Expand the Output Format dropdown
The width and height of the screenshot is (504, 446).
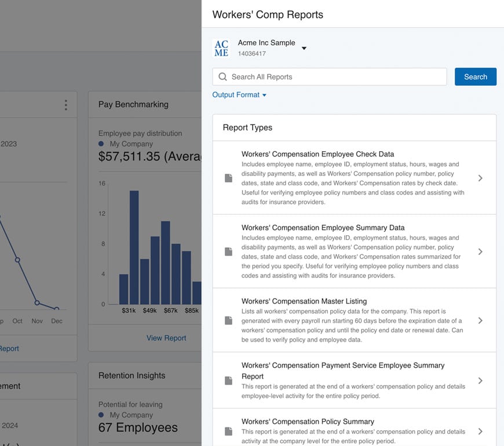tap(239, 94)
